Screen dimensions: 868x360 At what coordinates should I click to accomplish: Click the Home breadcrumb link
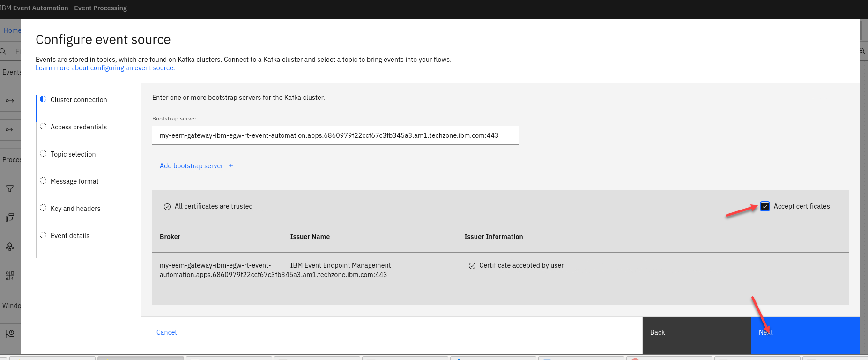pos(12,30)
